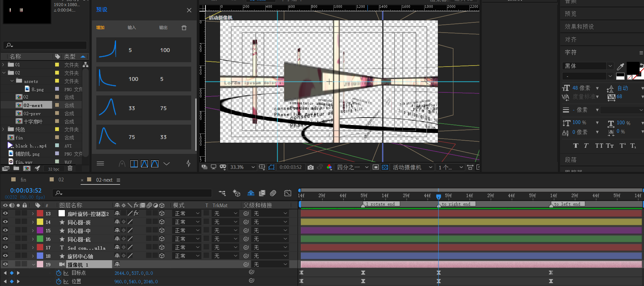Open the 预览 panel
This screenshot has width=644, height=286.
tap(571, 14)
